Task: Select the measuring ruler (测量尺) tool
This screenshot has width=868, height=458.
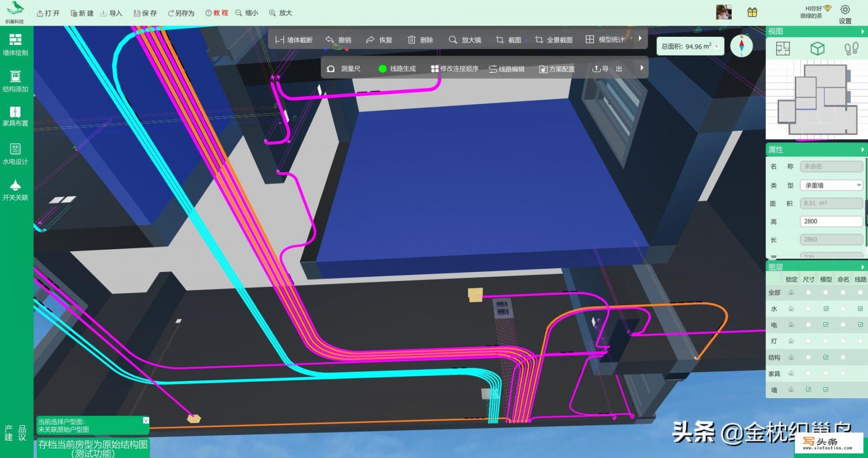Action: (x=343, y=69)
